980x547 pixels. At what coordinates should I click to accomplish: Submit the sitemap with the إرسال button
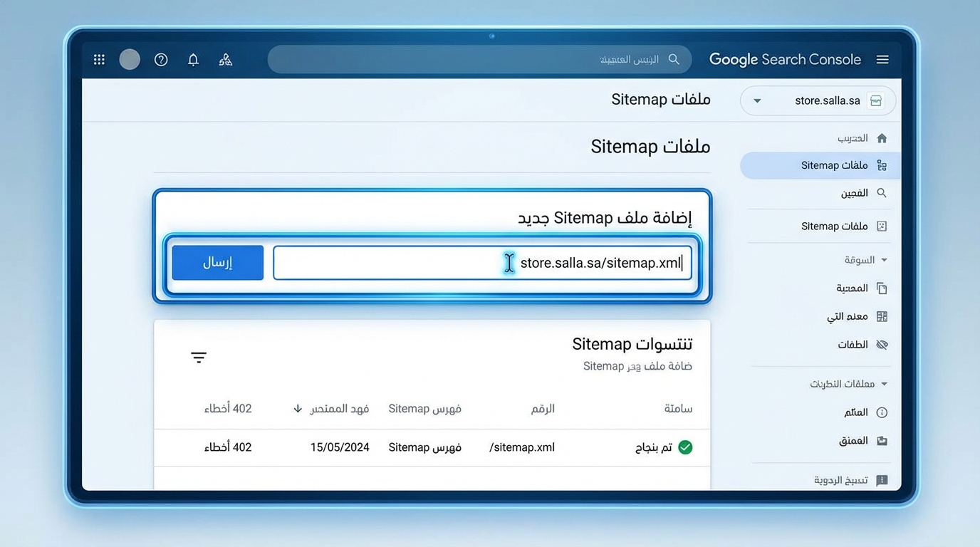point(218,263)
